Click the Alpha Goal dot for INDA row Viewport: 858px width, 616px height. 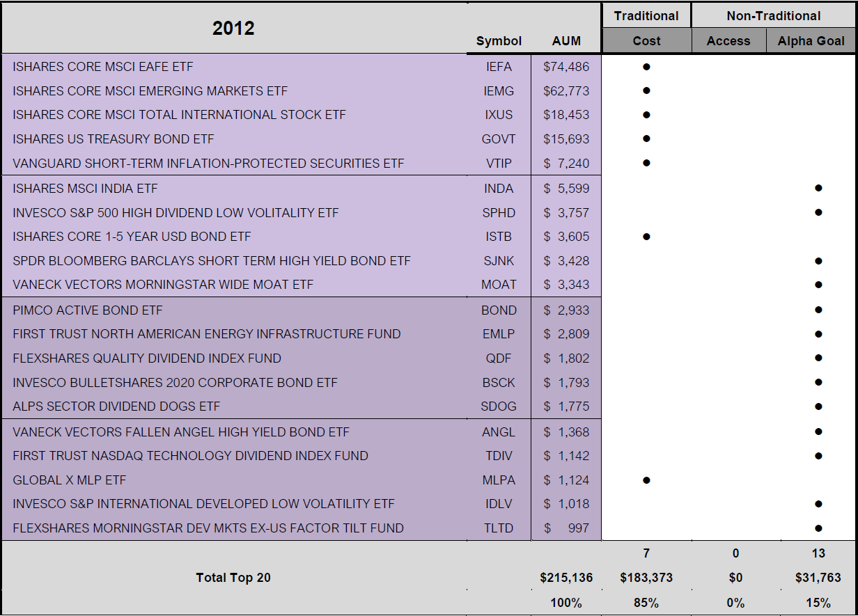(x=818, y=188)
